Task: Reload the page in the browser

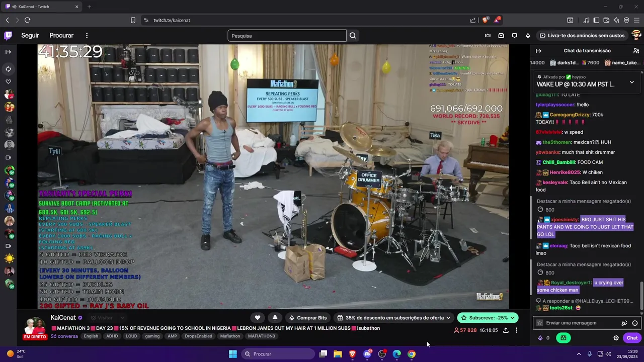Action: click(x=27, y=20)
